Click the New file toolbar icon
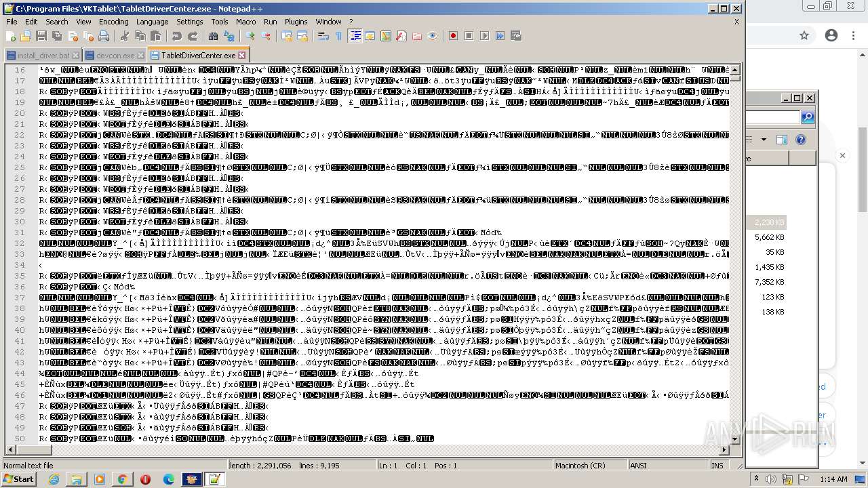This screenshot has height=488, width=868. click(x=11, y=36)
